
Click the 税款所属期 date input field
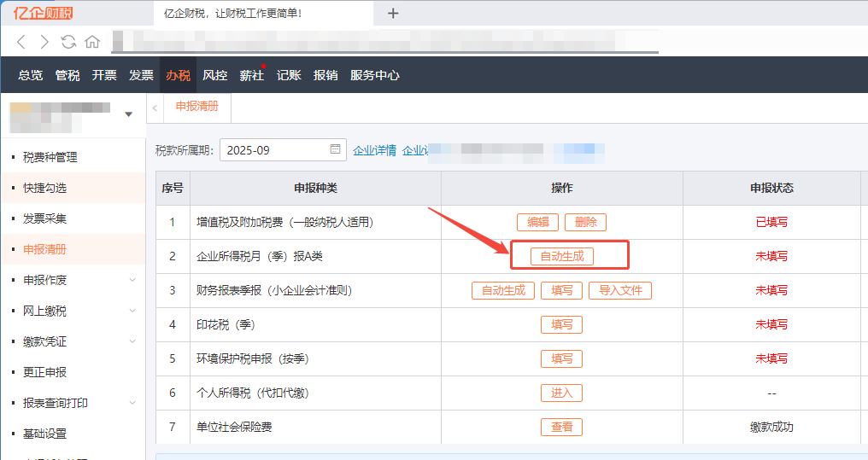pos(273,150)
